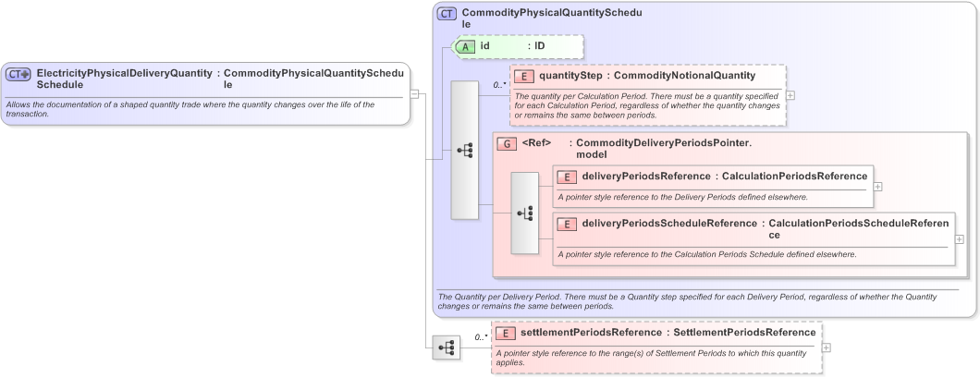Screen dimensions: 980x378
Task: Click the settlementPeriodsReference element name
Action: click(x=591, y=333)
